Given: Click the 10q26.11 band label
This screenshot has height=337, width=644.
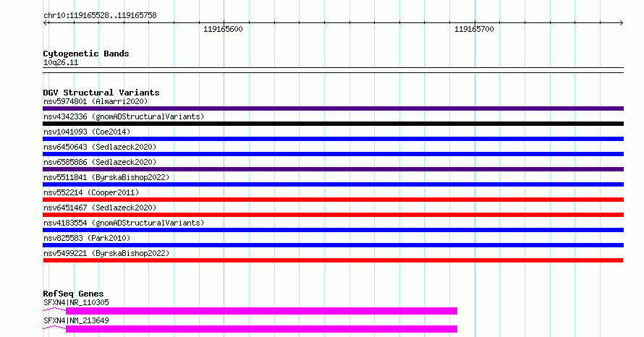Looking at the screenshot, I should click(61, 62).
